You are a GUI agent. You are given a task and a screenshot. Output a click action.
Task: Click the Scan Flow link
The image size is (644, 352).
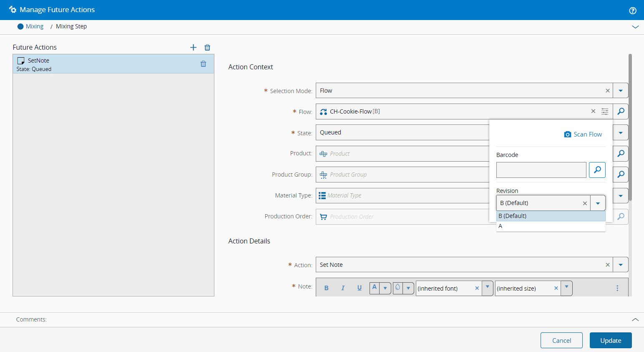point(583,134)
